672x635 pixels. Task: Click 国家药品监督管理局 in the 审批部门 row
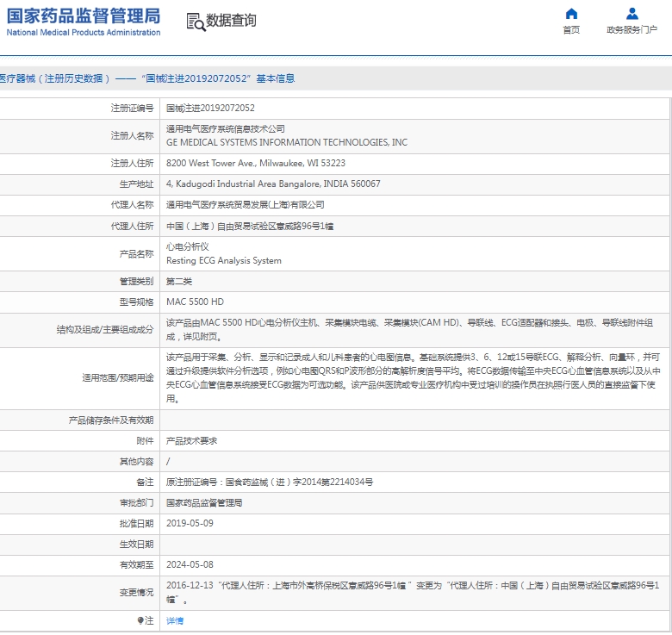point(204,502)
